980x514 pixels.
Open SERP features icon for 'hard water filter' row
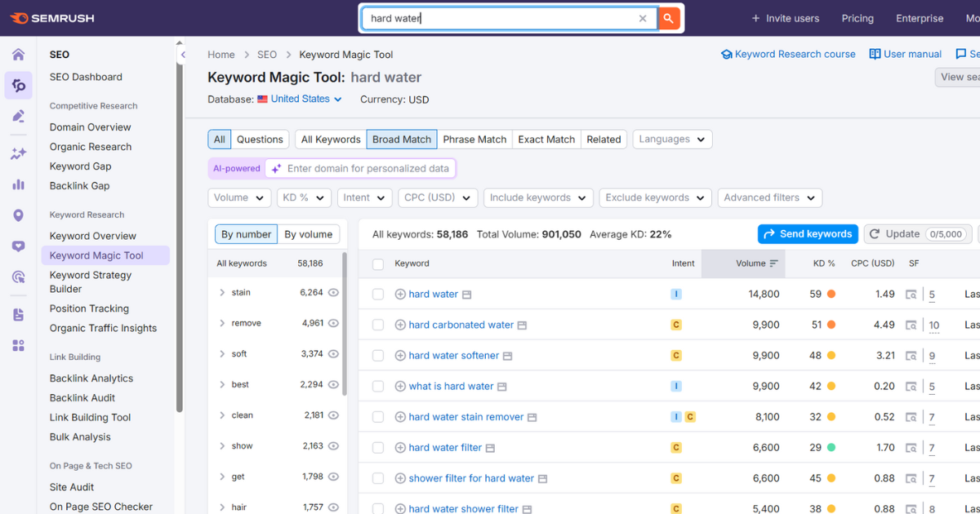911,448
